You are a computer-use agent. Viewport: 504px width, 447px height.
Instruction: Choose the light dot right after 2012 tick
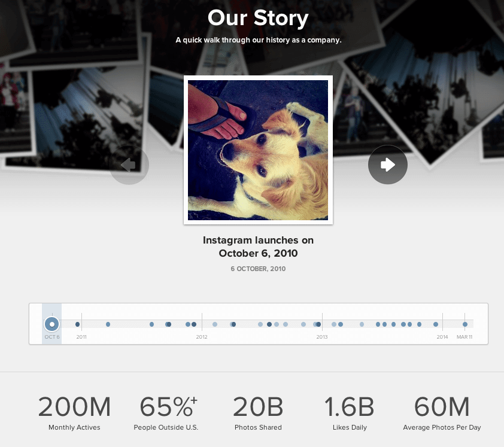(215, 324)
